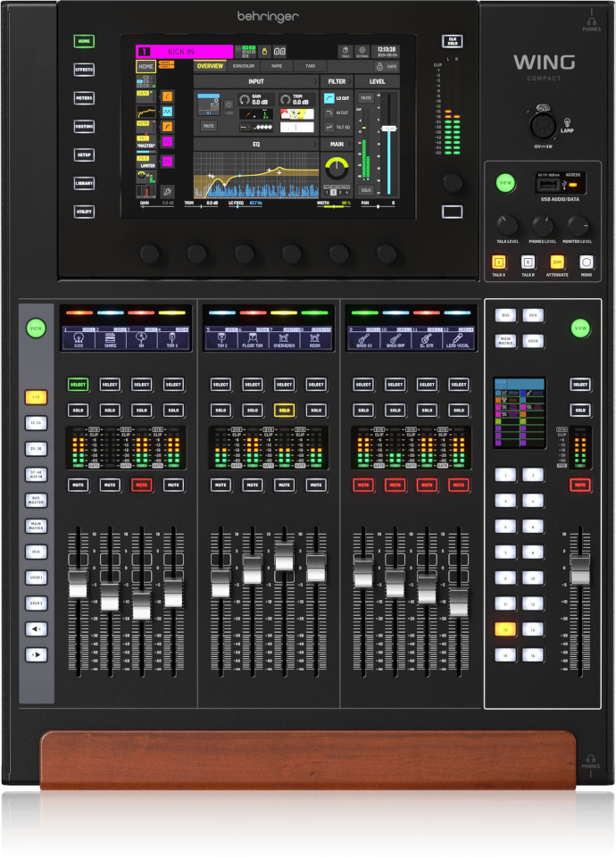This screenshot has width=616, height=857.
Task: Click the Monitor Level knob
Action: click(578, 225)
